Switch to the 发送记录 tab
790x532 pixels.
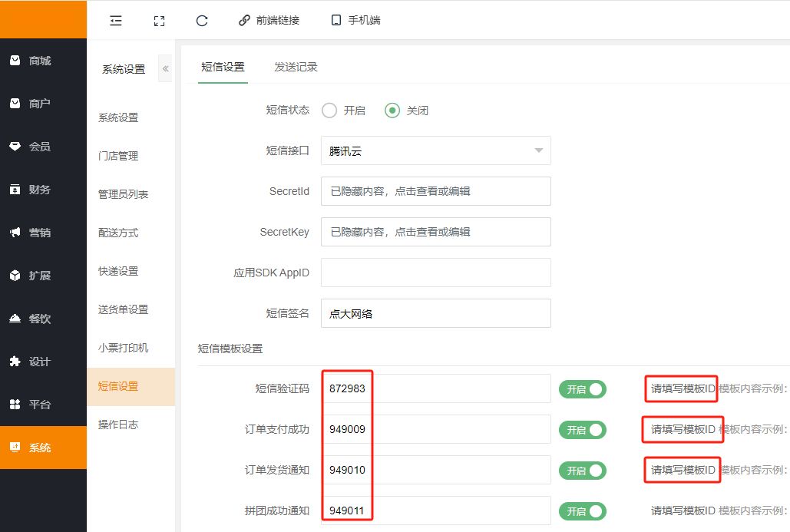click(x=296, y=67)
